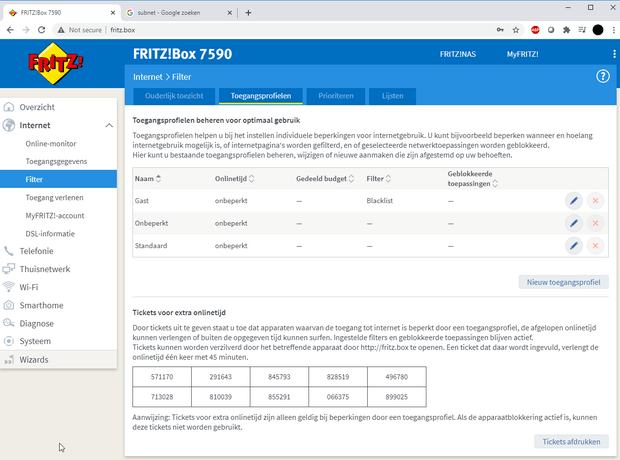Reload the fritz.box page
Image resolution: width=620 pixels, height=460 pixels.
click(x=42, y=30)
